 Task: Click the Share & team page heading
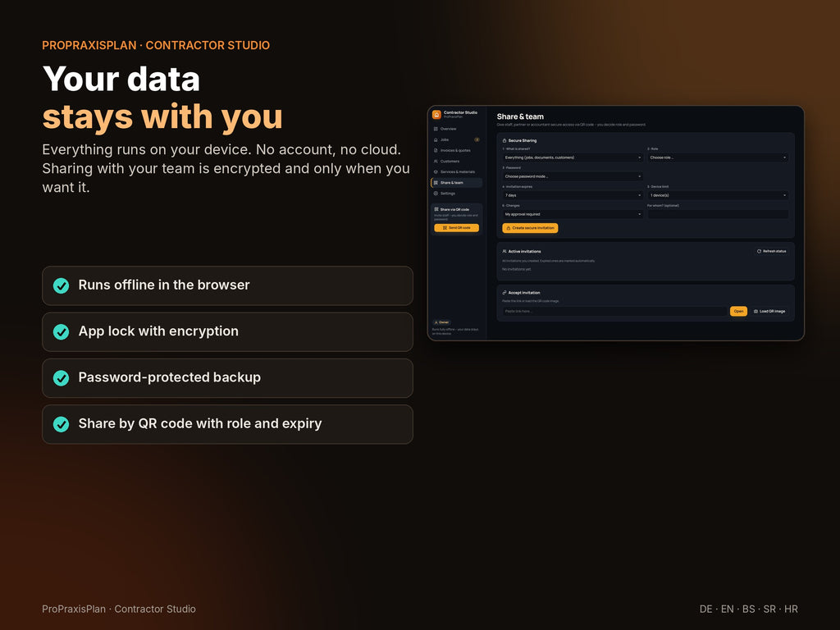pyautogui.click(x=520, y=116)
